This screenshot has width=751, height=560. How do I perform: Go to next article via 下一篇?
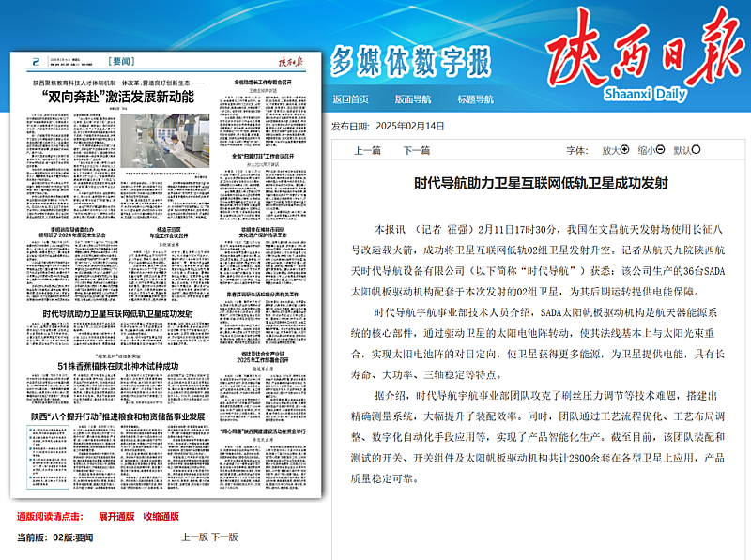pos(417,151)
